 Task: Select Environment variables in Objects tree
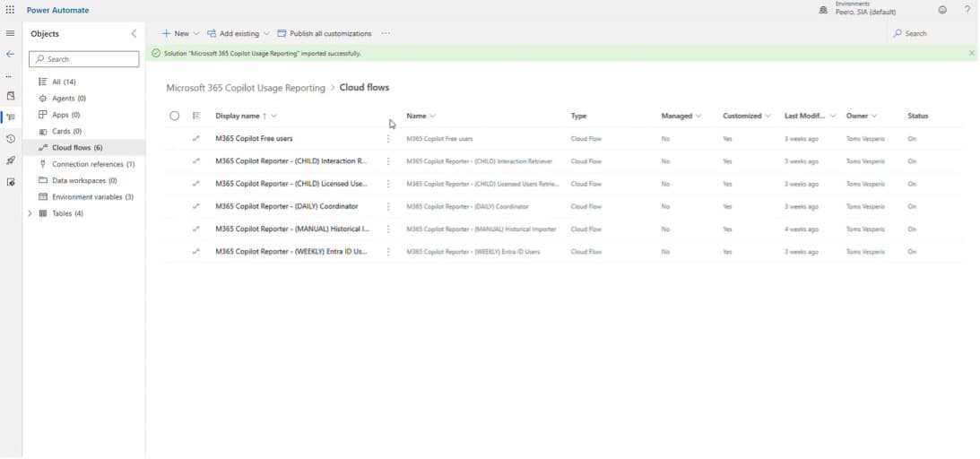(92, 197)
